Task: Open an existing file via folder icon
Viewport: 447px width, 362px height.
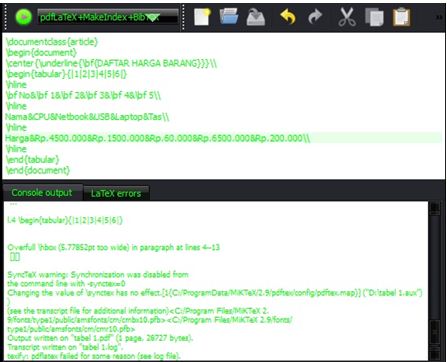Action: (x=229, y=17)
